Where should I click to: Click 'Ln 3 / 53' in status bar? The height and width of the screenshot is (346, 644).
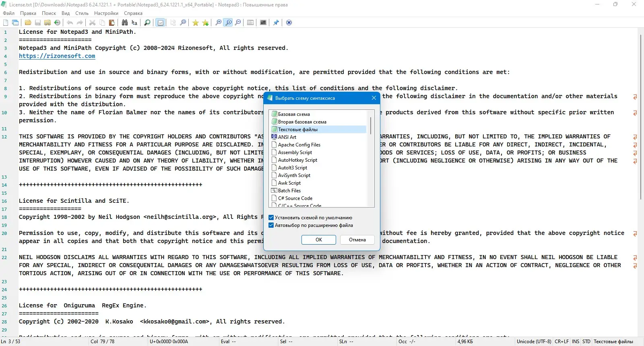tap(10, 342)
